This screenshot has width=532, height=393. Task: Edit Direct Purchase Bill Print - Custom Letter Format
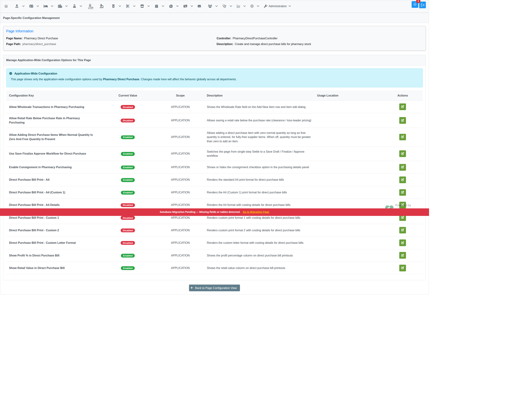coord(403,243)
